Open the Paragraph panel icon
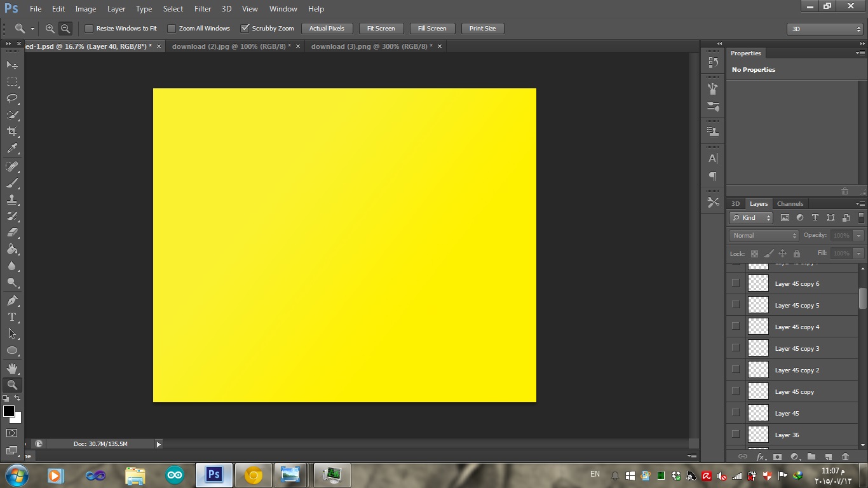Screen dimensions: 868x488 point(713,176)
